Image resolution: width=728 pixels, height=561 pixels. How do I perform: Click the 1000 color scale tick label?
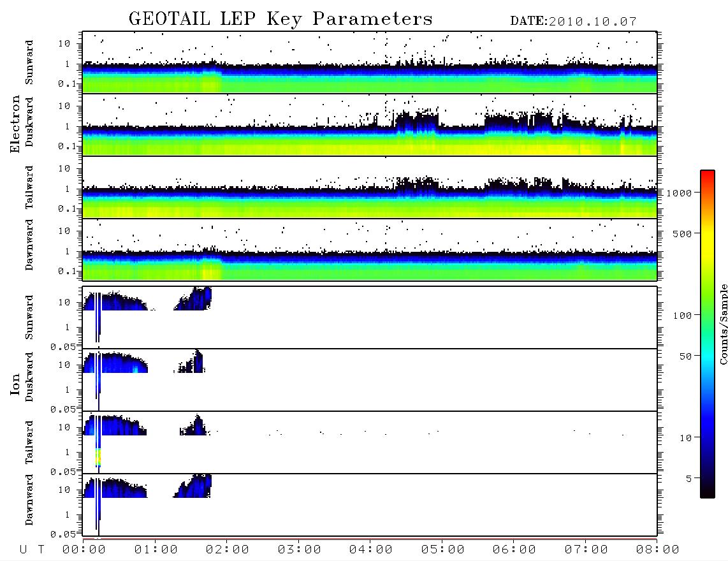(679, 193)
